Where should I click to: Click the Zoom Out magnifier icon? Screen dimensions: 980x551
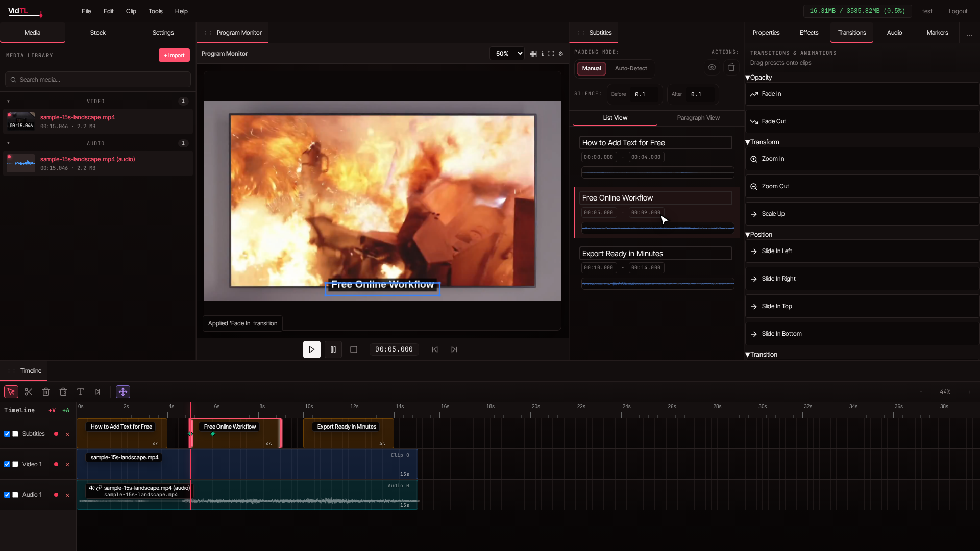point(754,187)
